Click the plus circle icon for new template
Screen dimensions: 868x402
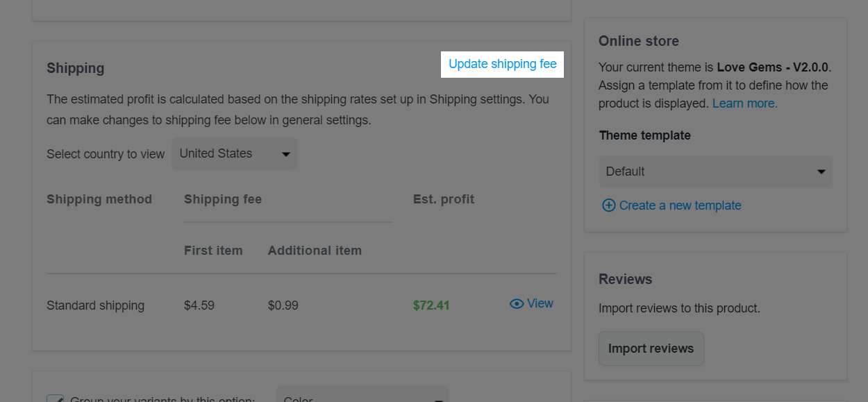tap(608, 206)
